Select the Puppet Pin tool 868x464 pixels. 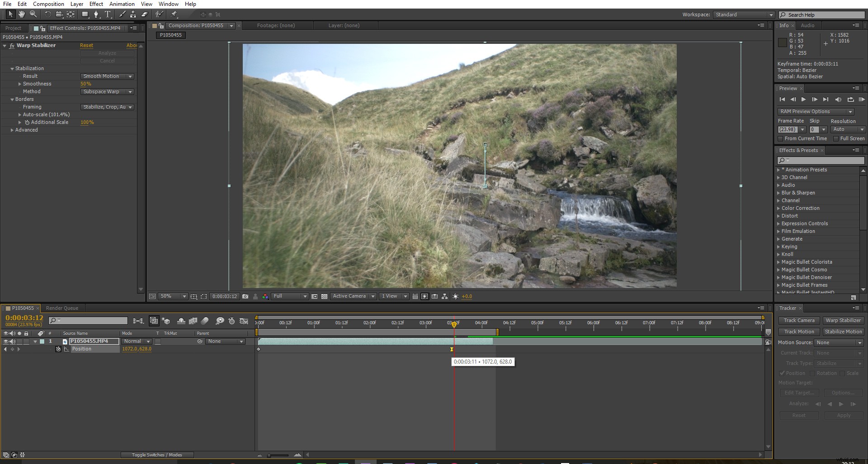click(x=174, y=14)
